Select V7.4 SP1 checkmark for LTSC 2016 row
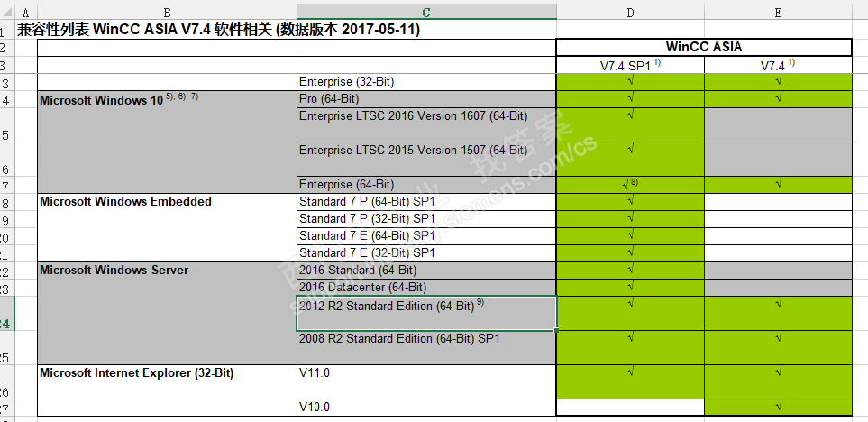Screen dimensions: 868x422 coord(630,124)
